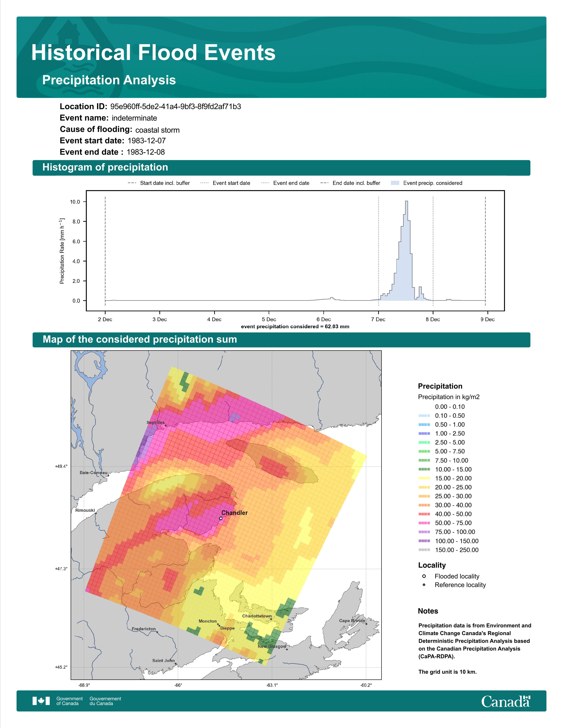Click the event name value 'indeterminate'

(134, 118)
